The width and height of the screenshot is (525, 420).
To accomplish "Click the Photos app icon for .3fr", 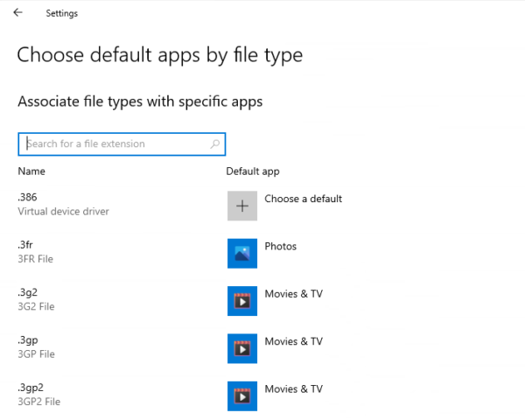I will 241,253.
